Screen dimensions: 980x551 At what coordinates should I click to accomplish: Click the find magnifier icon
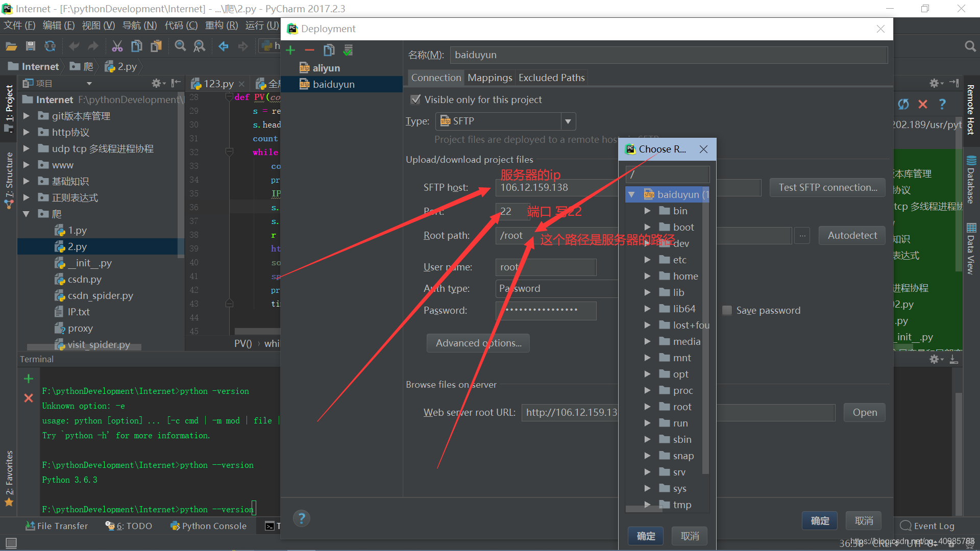(180, 46)
